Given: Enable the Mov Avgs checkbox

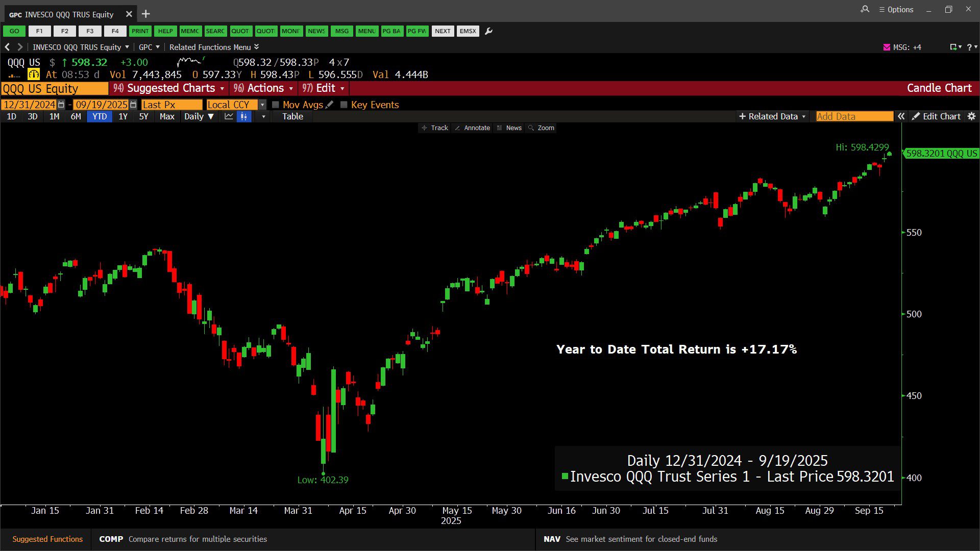Looking at the screenshot, I should tap(276, 105).
